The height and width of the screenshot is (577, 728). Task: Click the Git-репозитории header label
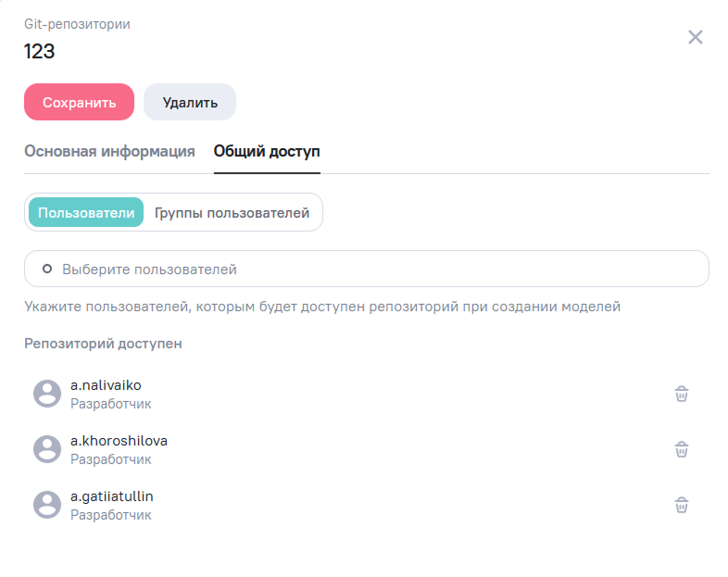77,24
